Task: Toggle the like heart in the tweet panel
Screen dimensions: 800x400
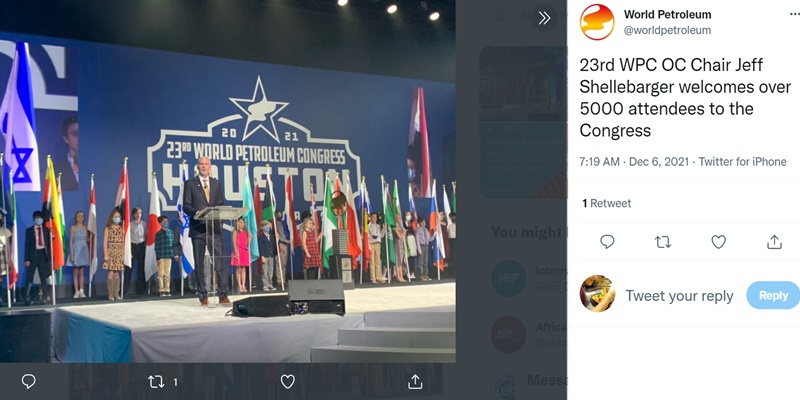Action: click(718, 242)
